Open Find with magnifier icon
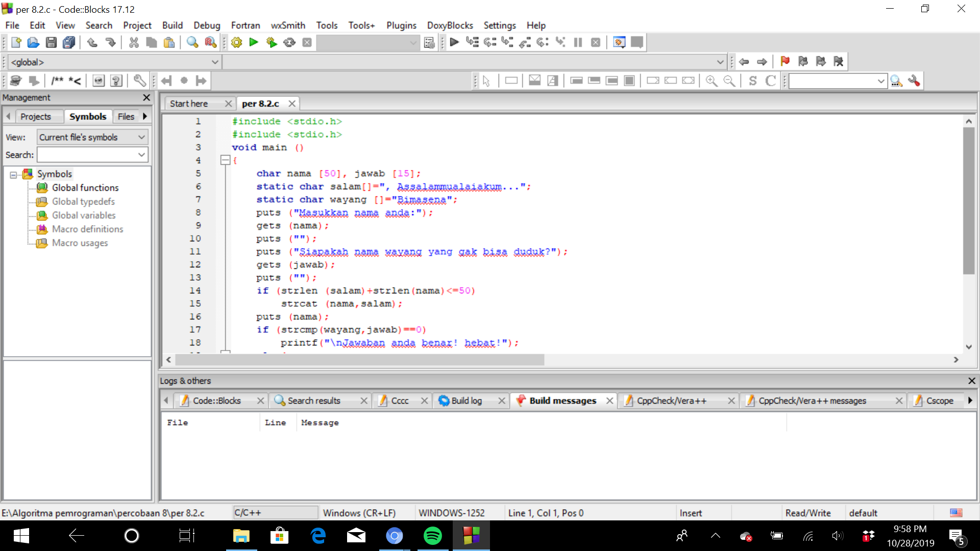This screenshot has height=551, width=980. [x=192, y=42]
